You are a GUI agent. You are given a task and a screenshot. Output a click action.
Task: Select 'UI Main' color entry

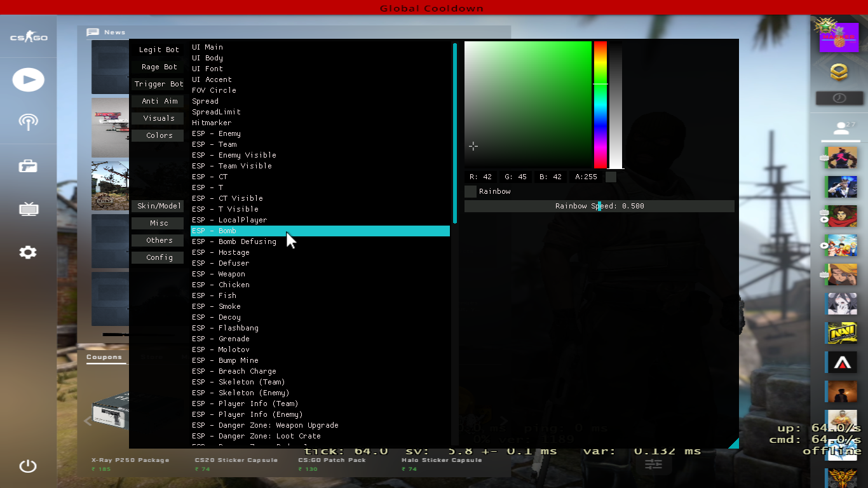coord(320,47)
